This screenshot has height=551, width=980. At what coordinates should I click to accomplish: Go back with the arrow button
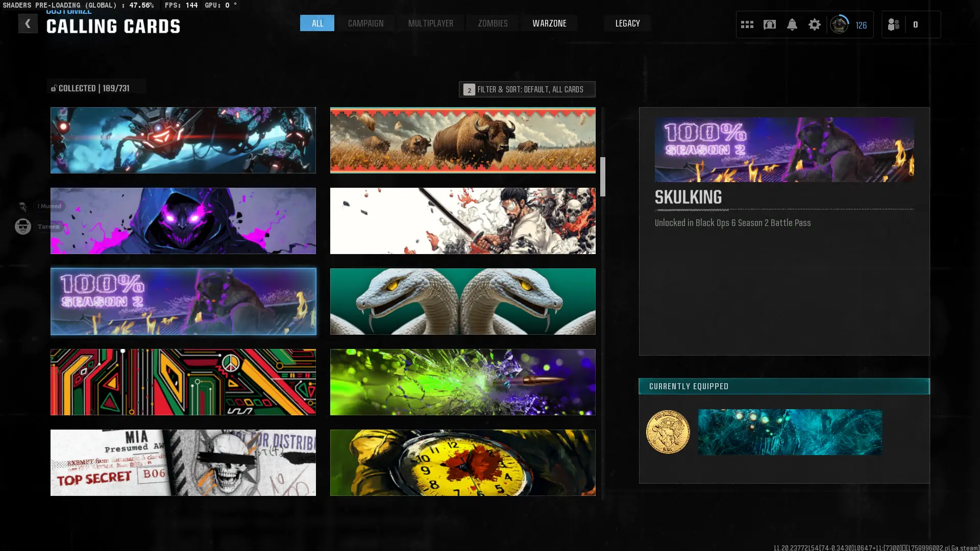click(x=28, y=23)
